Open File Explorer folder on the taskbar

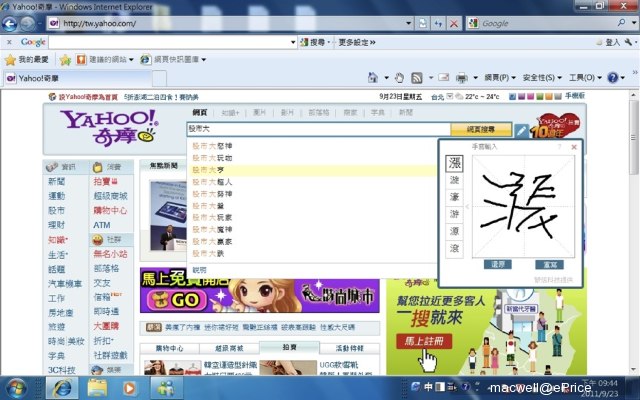coord(97,388)
